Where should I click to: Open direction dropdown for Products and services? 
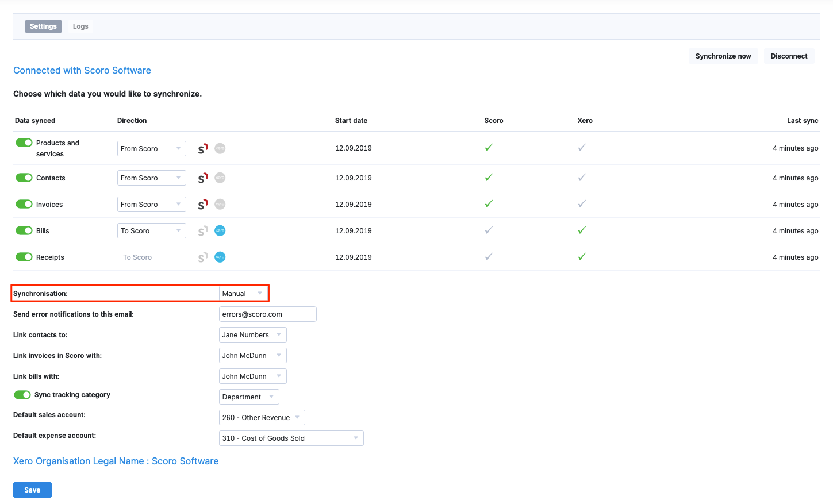click(152, 148)
